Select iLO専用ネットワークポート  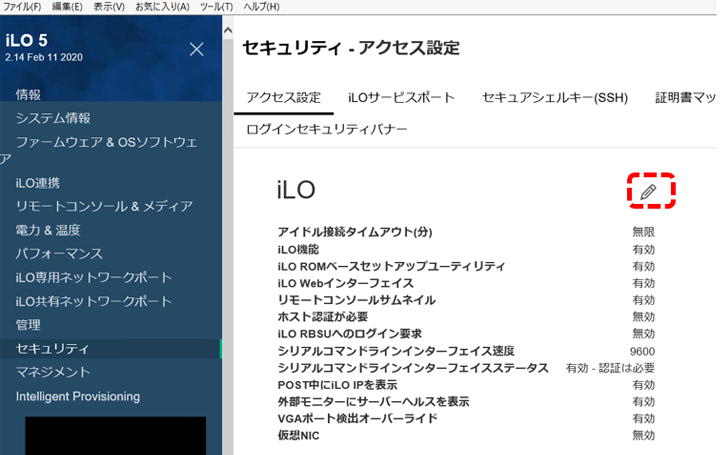click(94, 278)
